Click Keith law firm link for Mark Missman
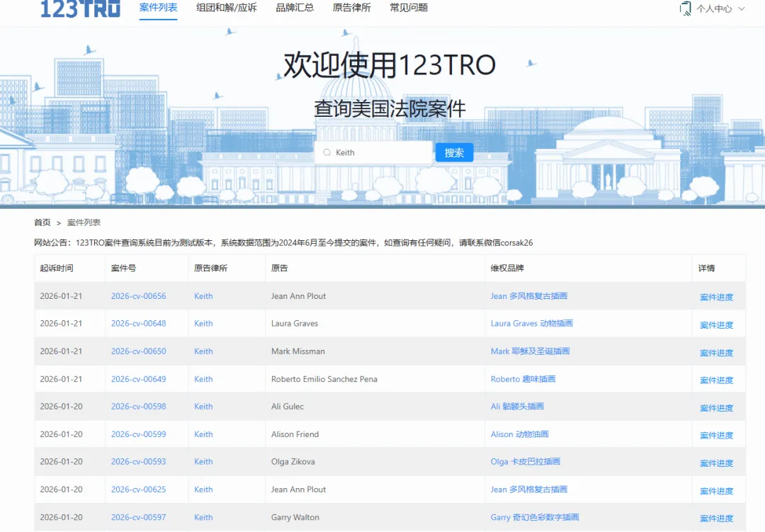765x532 pixels. click(203, 351)
